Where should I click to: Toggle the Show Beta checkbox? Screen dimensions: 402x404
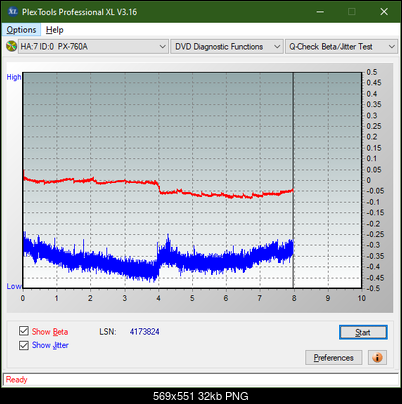tap(24, 331)
